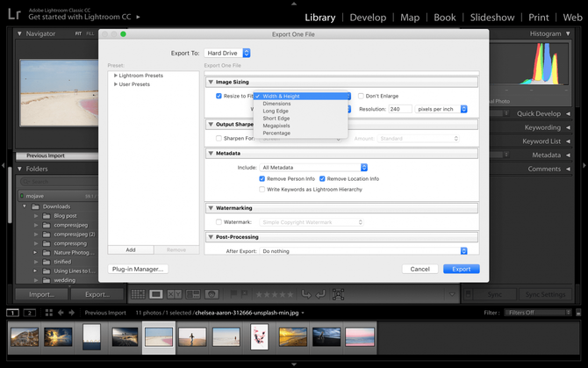Open Export To Hard Drive dropdown
Image resolution: width=588 pixels, height=368 pixels.
(227, 54)
